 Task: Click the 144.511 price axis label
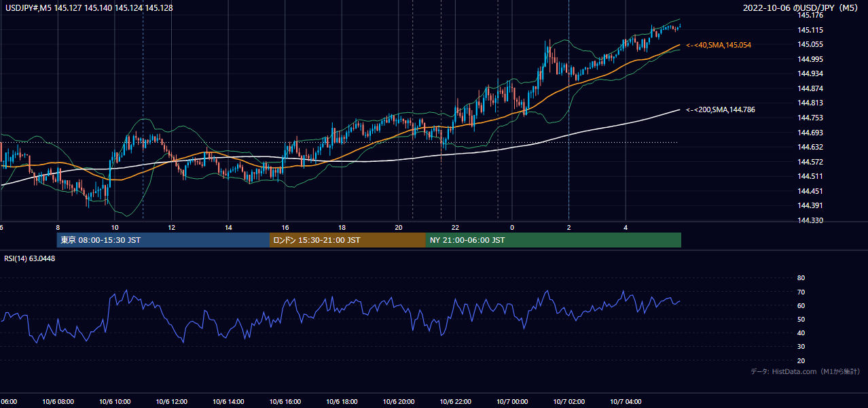point(810,176)
